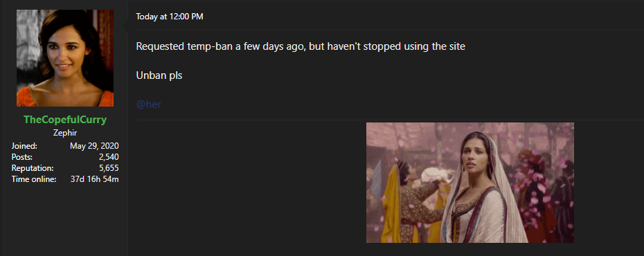Select the Zephir user title
This screenshot has height=256, width=644.
(x=65, y=133)
